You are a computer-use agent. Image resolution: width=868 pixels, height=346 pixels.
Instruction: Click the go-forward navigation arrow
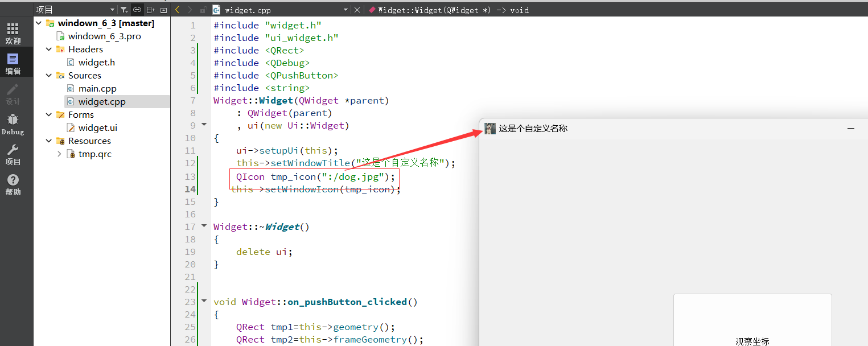tap(188, 10)
